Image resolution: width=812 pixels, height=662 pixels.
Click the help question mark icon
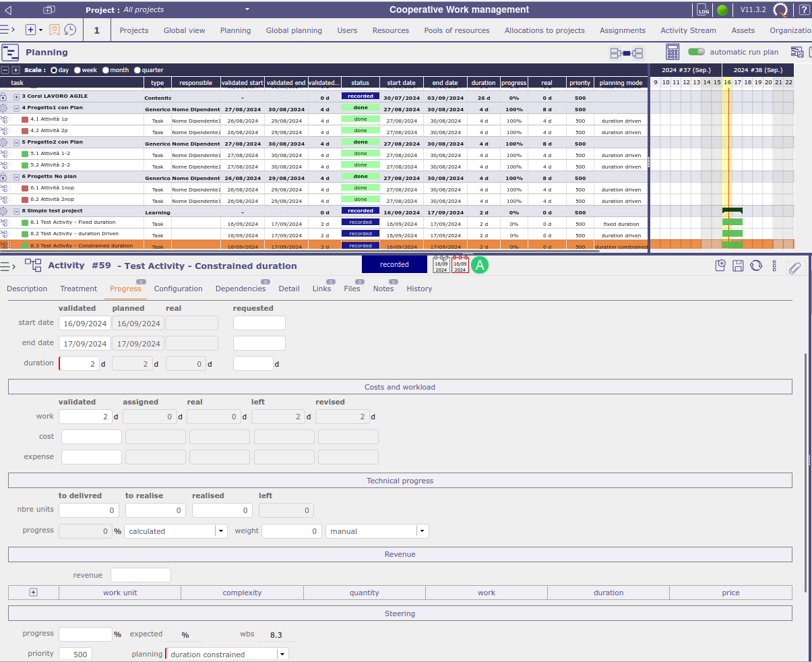click(x=804, y=10)
